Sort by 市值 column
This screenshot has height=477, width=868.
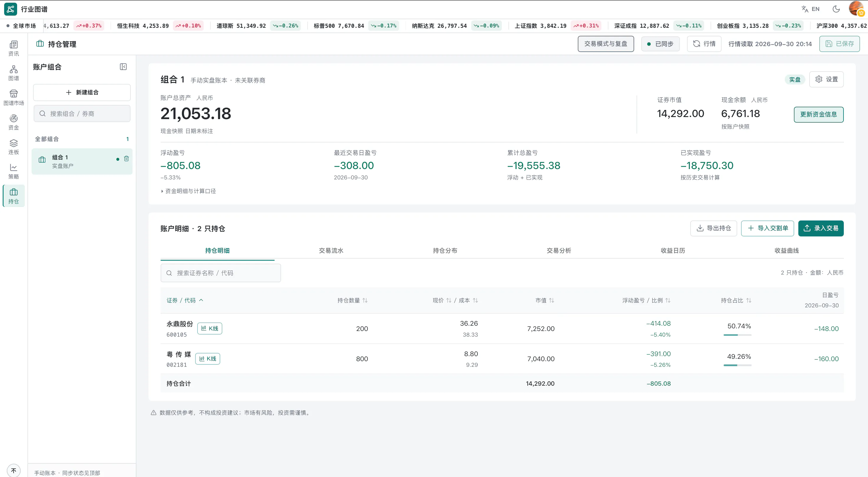[x=544, y=300]
